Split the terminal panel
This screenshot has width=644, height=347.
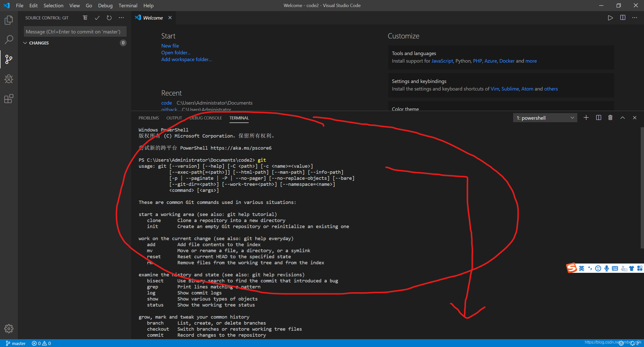point(598,118)
